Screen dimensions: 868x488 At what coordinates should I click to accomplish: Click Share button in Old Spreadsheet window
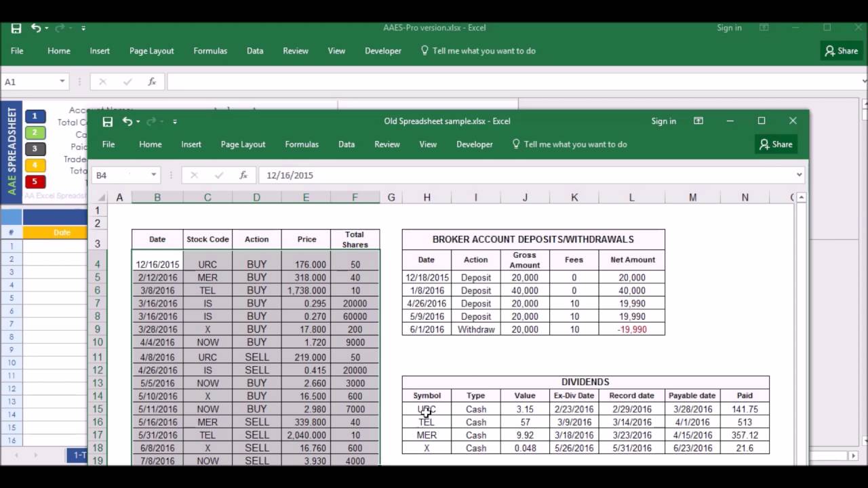[x=776, y=144]
